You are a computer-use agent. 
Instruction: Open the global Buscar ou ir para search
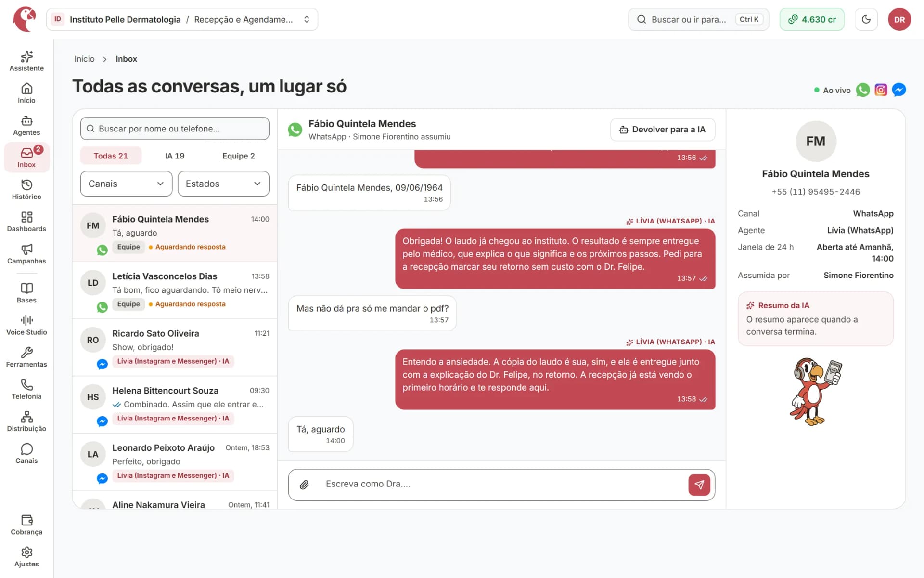(698, 19)
